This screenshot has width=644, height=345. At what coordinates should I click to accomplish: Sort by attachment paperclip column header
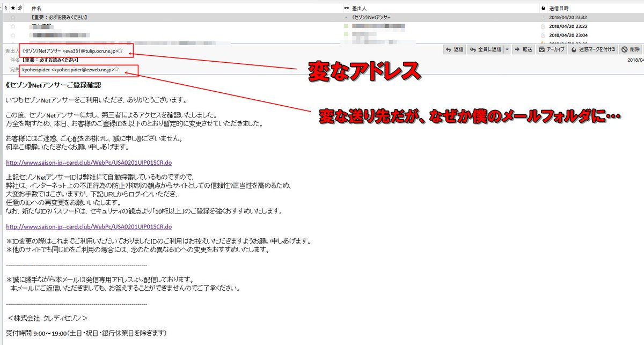tap(20, 9)
